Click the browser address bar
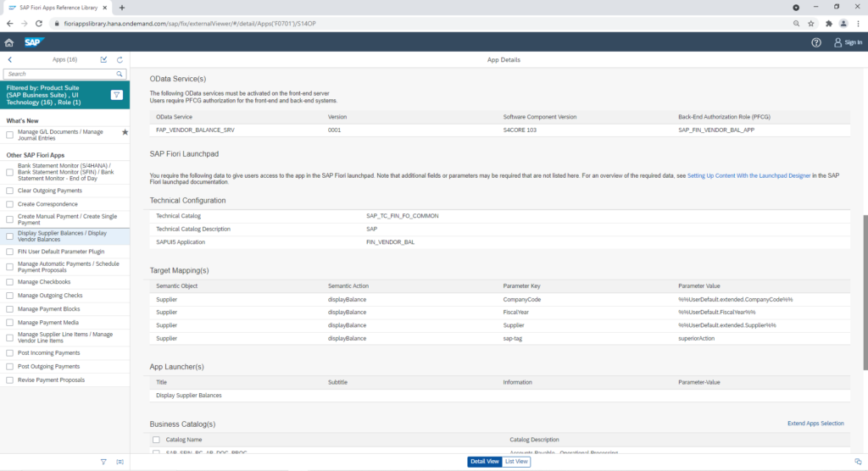The height and width of the screenshot is (471, 868). (x=420, y=24)
